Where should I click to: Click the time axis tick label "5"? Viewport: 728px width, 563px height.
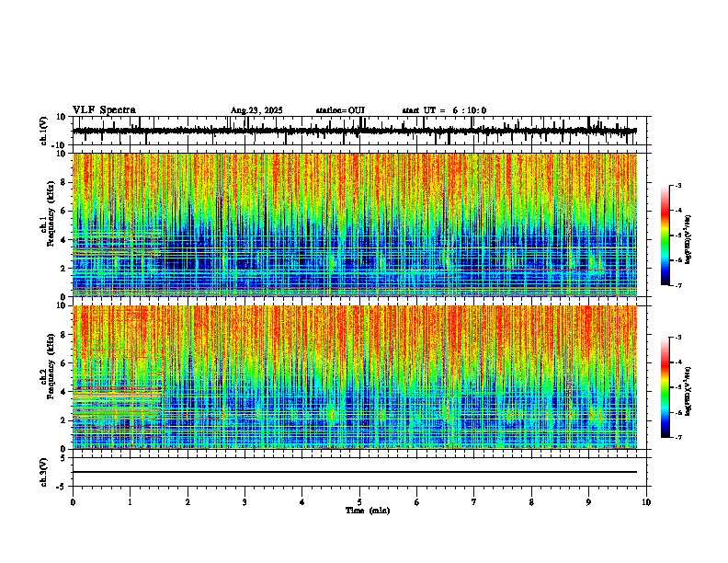[x=359, y=502]
